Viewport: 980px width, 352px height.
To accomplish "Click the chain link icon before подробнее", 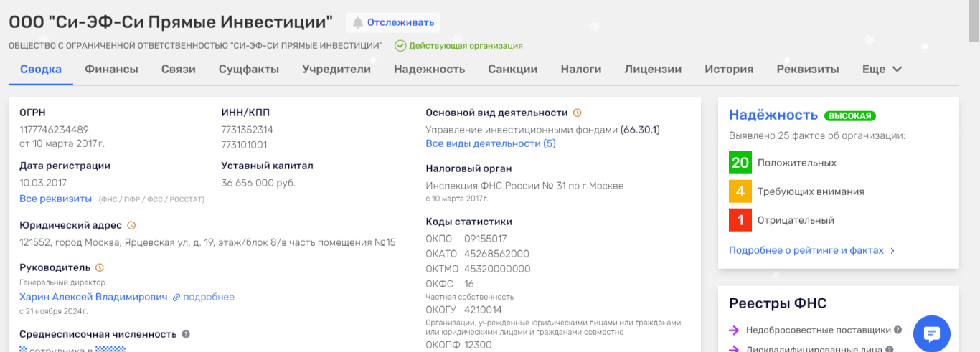I will (x=176, y=297).
